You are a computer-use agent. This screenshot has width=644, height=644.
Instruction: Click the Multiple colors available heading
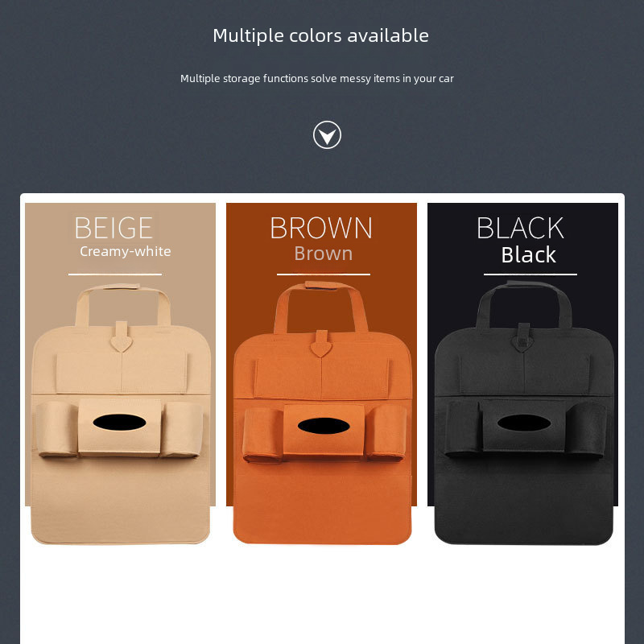[320, 35]
